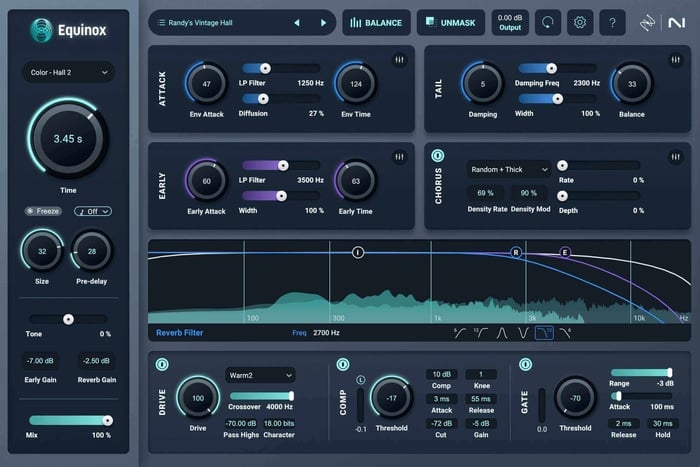Click the BALANCE button

pos(376,22)
